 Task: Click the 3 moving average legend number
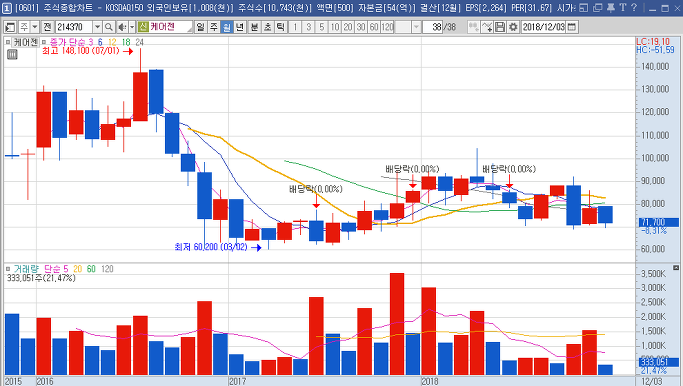(x=91, y=42)
